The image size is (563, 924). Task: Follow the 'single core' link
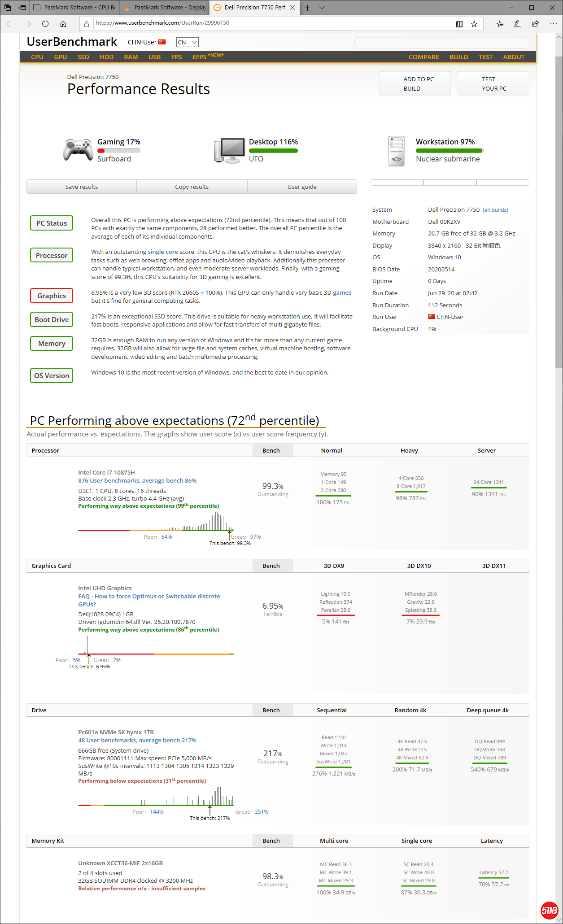point(163,252)
